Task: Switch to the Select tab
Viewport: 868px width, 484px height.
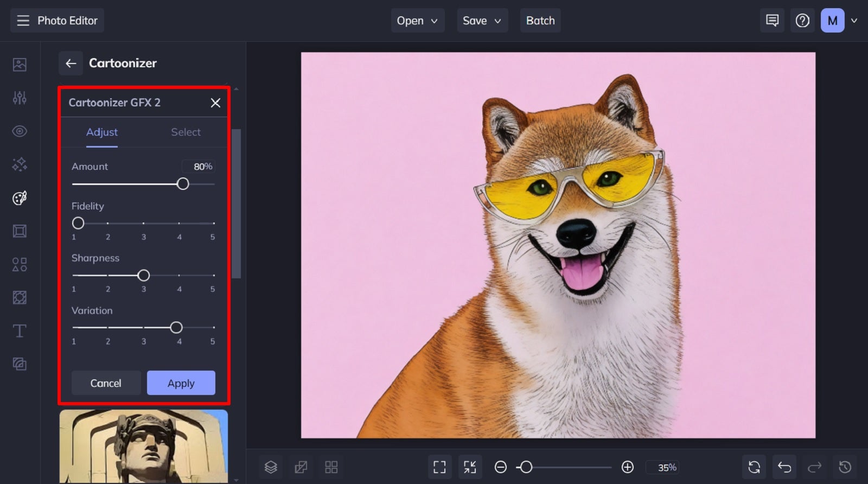Action: (186, 132)
